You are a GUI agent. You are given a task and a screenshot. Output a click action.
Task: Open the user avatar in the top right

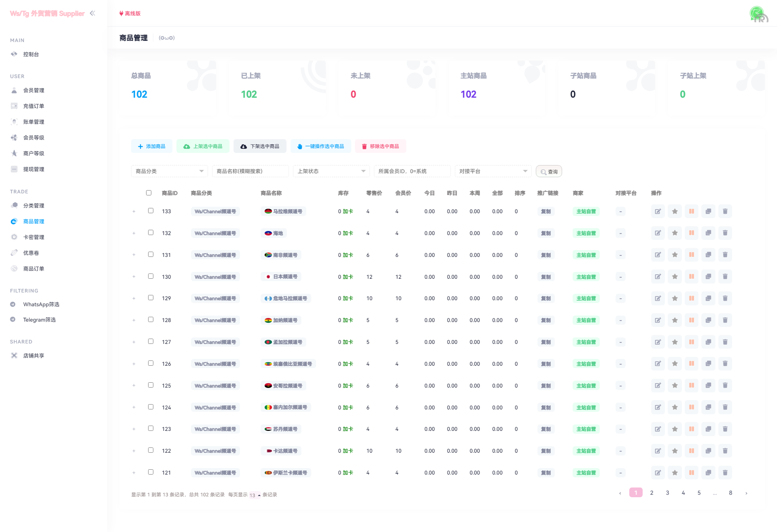(758, 14)
